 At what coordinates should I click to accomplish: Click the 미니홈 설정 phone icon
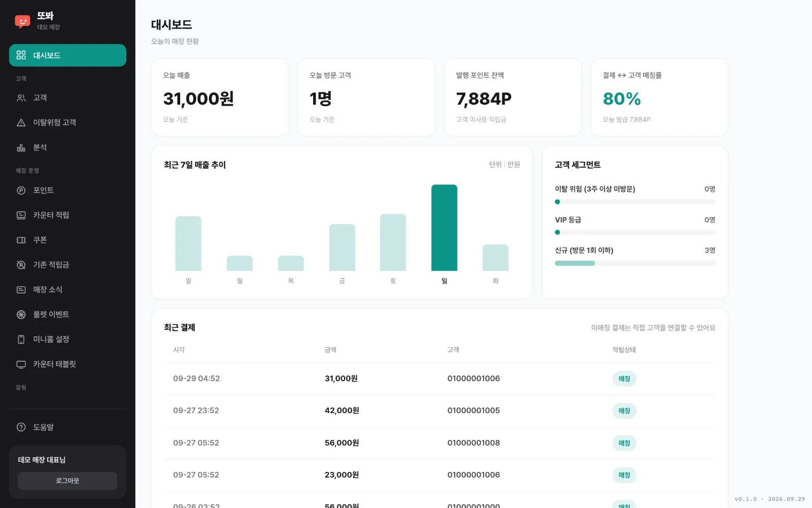tap(21, 339)
